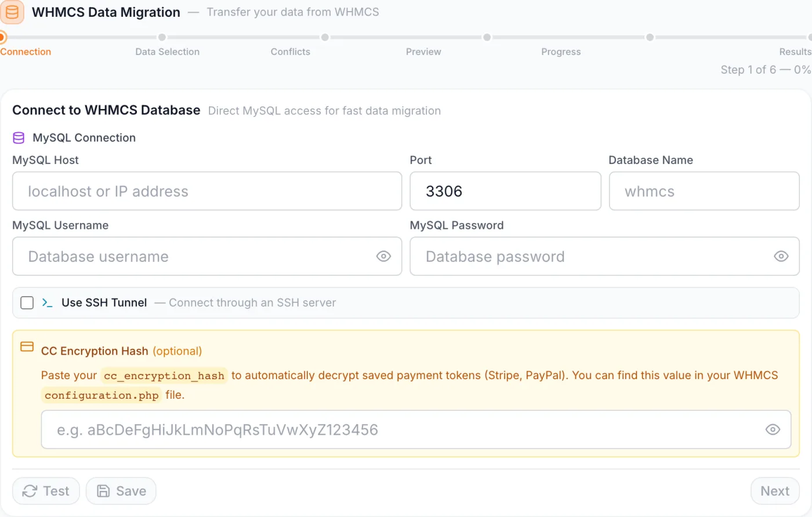Click the purple MySQL Connection database icon
This screenshot has height=517, width=812.
point(19,138)
